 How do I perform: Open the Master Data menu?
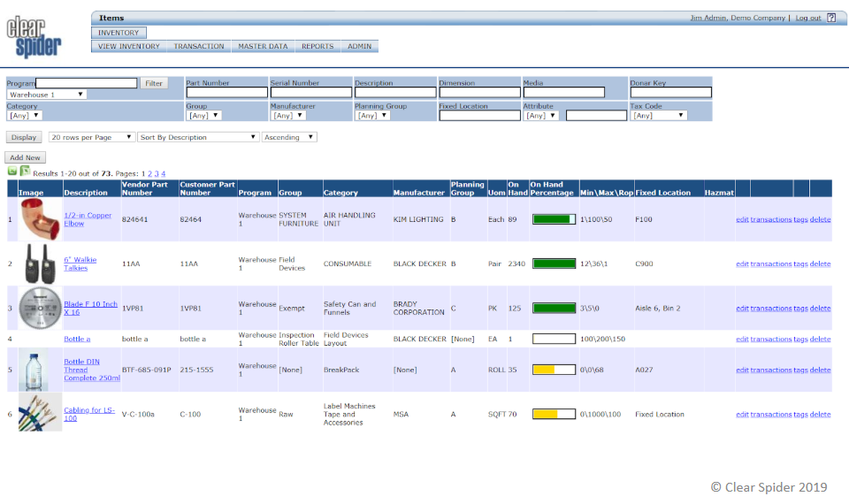click(x=263, y=46)
